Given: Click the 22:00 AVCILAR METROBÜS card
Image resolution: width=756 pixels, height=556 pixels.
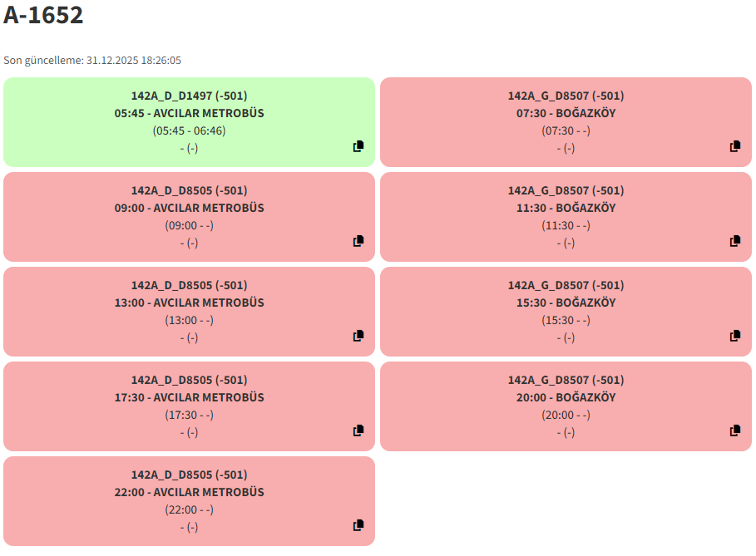Looking at the screenshot, I should coord(189,492).
